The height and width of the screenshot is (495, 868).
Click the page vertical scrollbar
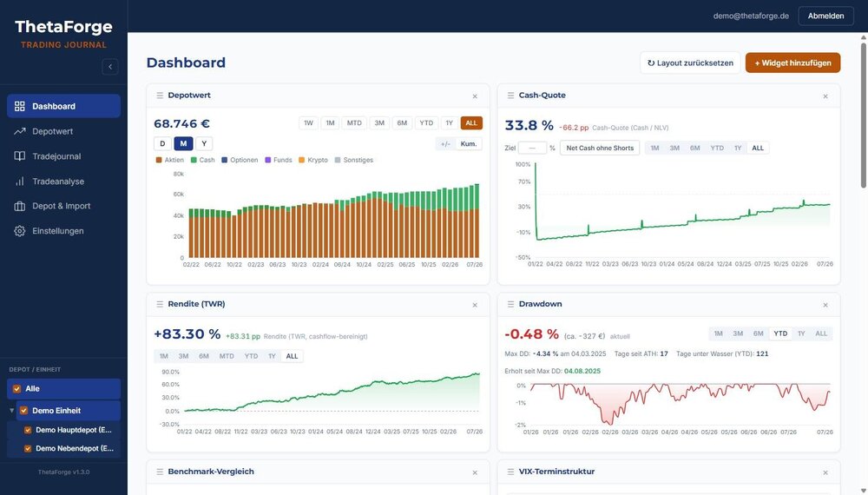pyautogui.click(x=864, y=114)
